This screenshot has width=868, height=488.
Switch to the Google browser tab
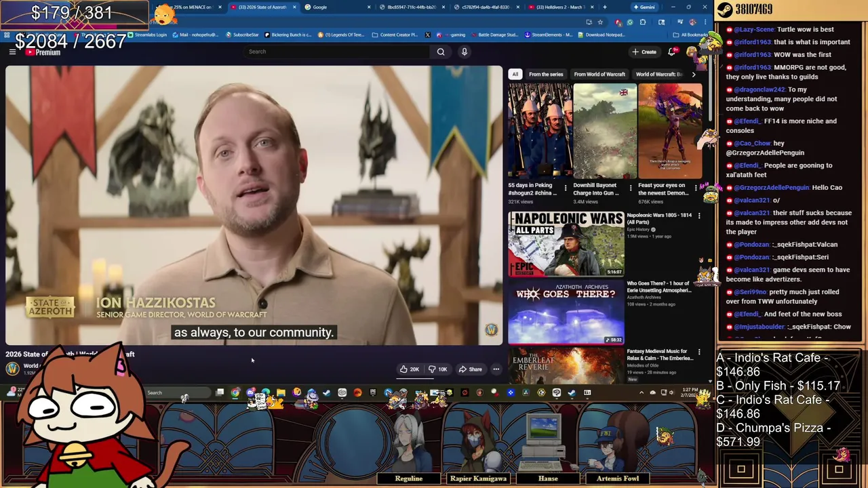(336, 7)
